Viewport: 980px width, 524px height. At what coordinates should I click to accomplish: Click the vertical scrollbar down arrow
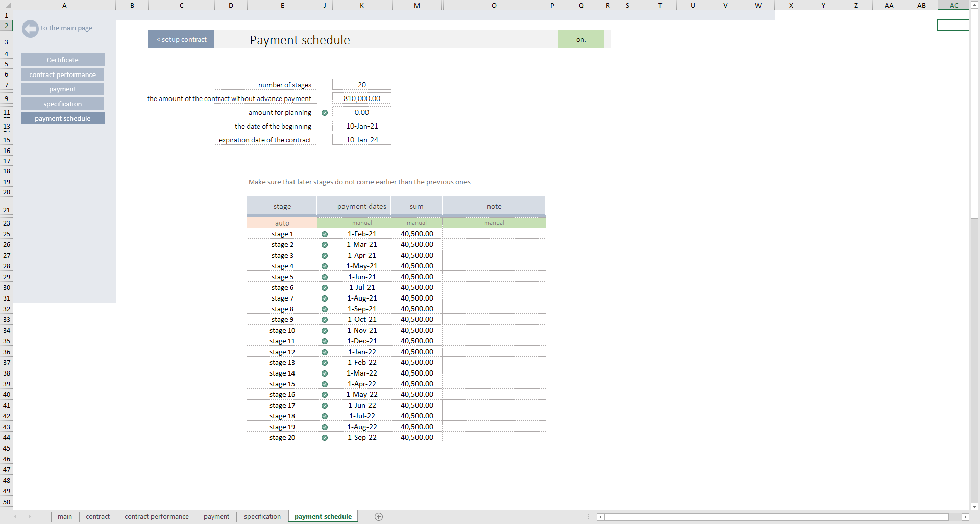[974, 506]
